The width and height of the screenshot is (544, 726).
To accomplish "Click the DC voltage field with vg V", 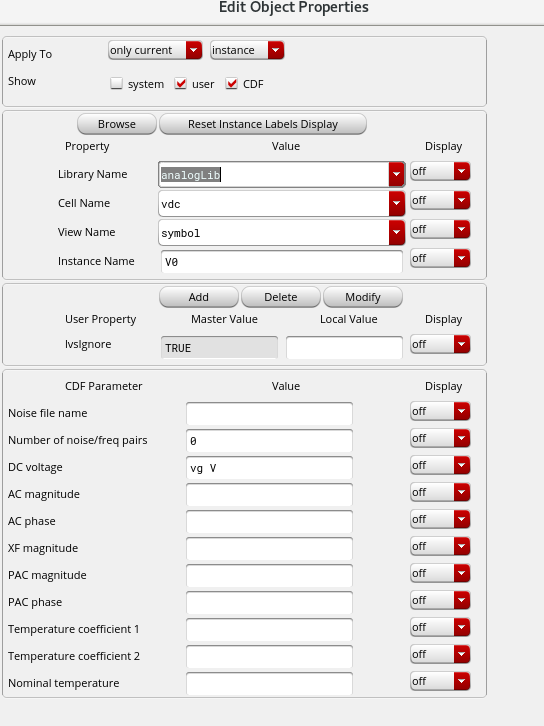I will (x=269, y=468).
